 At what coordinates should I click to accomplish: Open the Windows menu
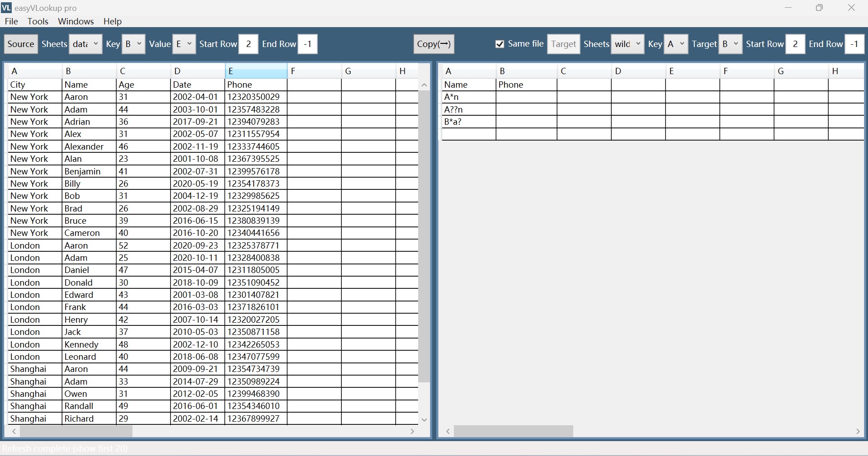click(75, 21)
